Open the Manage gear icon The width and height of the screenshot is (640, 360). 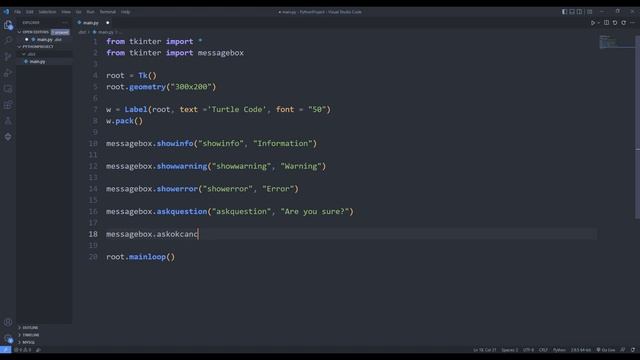8,338
